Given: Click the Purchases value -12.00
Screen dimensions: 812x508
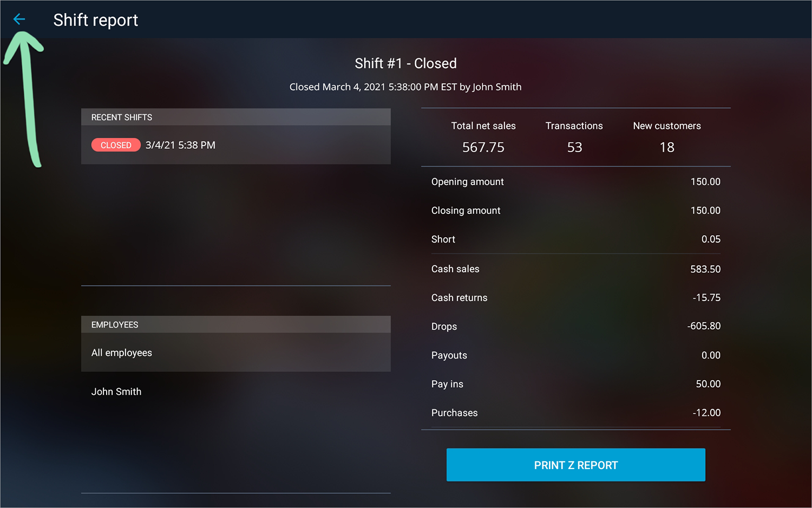Looking at the screenshot, I should coord(706,413).
